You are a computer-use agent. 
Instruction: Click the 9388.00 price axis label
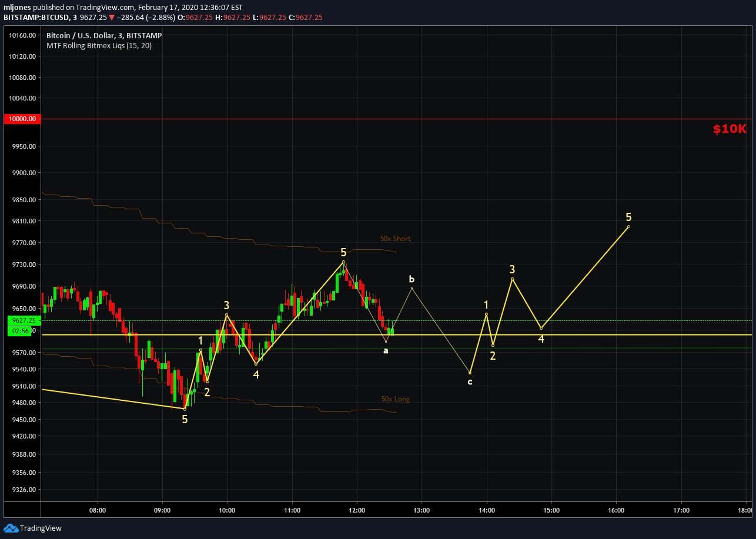(25, 454)
